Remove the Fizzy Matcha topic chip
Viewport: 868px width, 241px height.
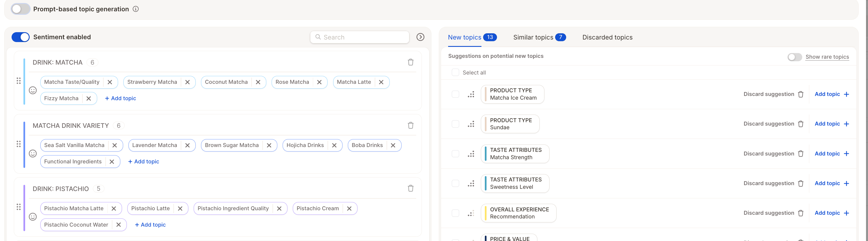(89, 98)
